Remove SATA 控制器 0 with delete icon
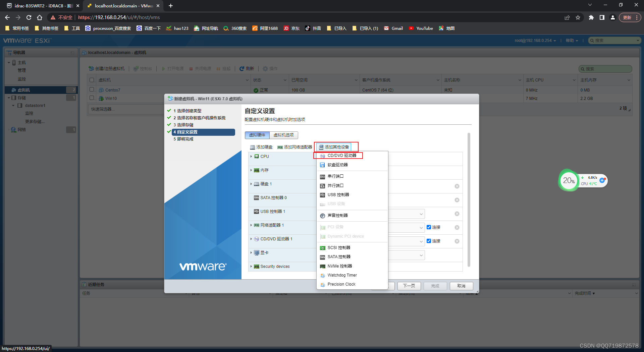This screenshot has width=644, height=352. 457,200
